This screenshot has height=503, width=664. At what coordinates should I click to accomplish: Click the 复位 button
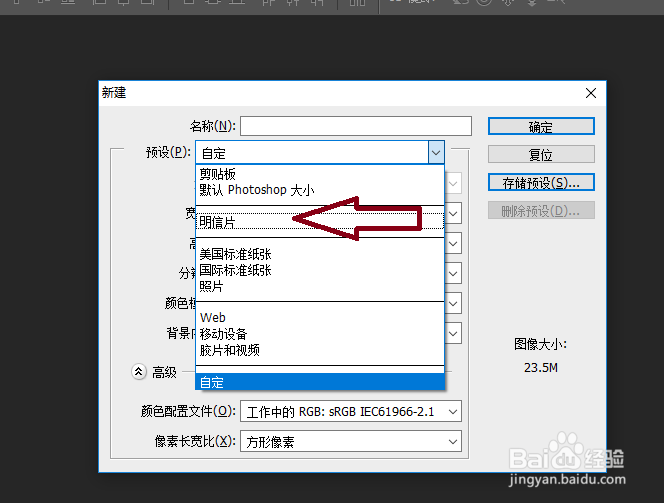click(541, 154)
